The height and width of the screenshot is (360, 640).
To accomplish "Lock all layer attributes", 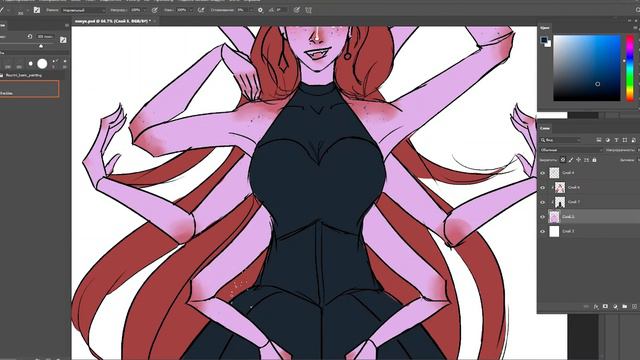I will click(x=594, y=160).
